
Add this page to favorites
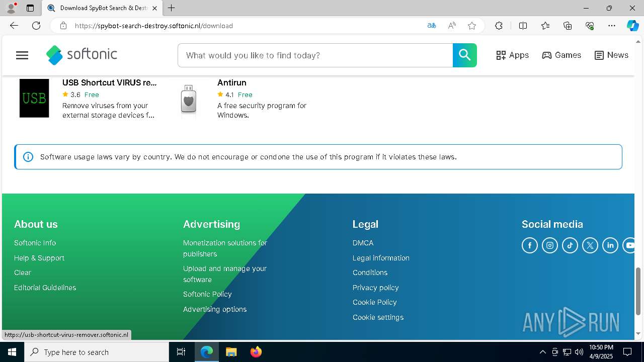pyautogui.click(x=472, y=26)
